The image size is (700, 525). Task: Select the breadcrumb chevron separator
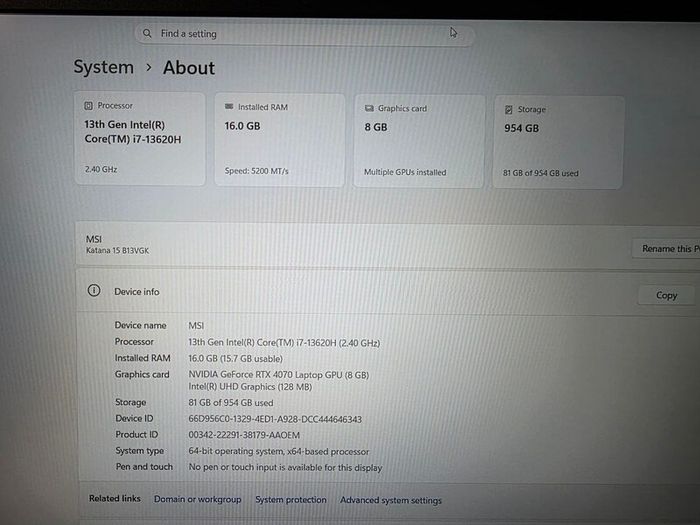pos(149,67)
